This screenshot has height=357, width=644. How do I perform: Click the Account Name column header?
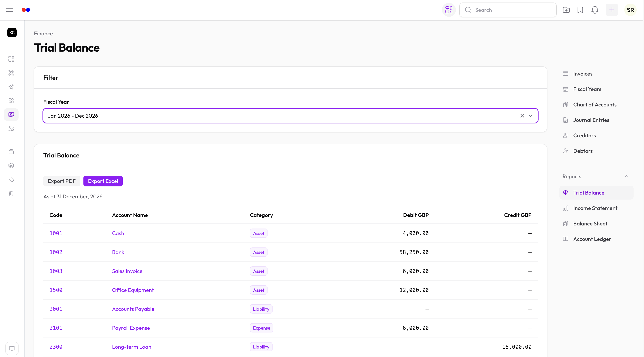130,215
